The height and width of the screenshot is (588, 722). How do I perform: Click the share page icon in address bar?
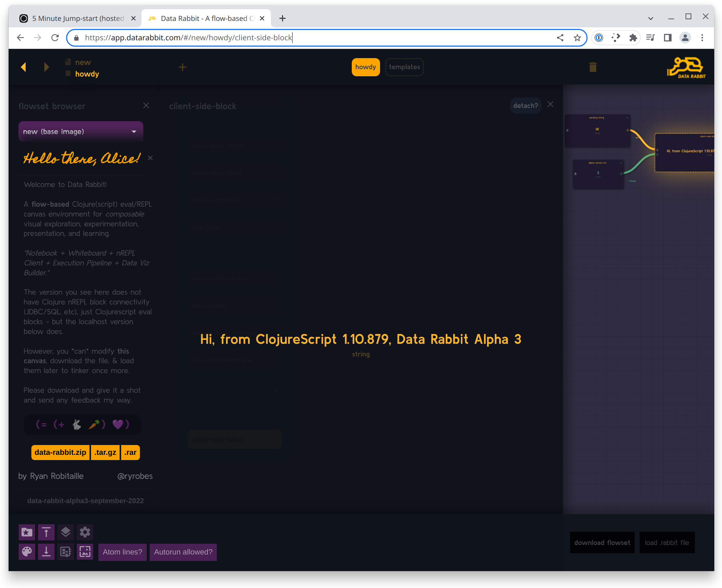tap(560, 38)
